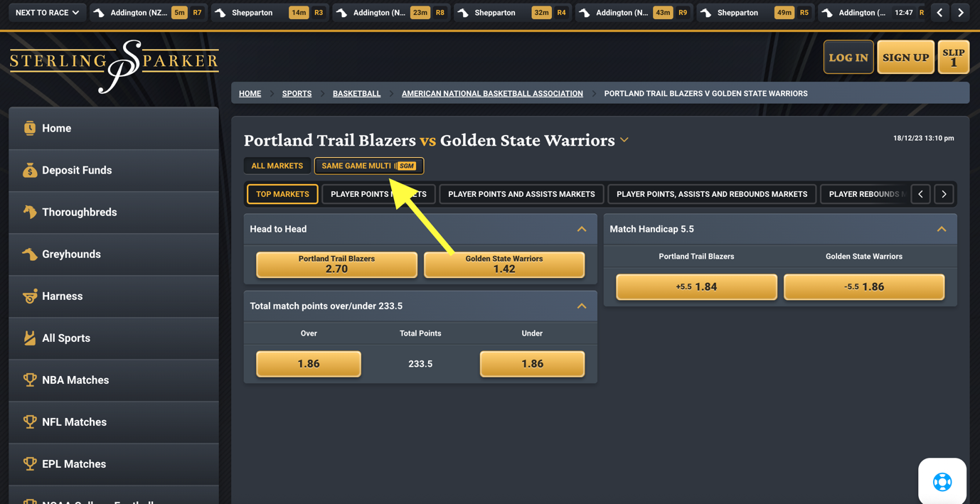Go to Basketball breadcrumb link
This screenshot has width=980, height=504.
(356, 93)
